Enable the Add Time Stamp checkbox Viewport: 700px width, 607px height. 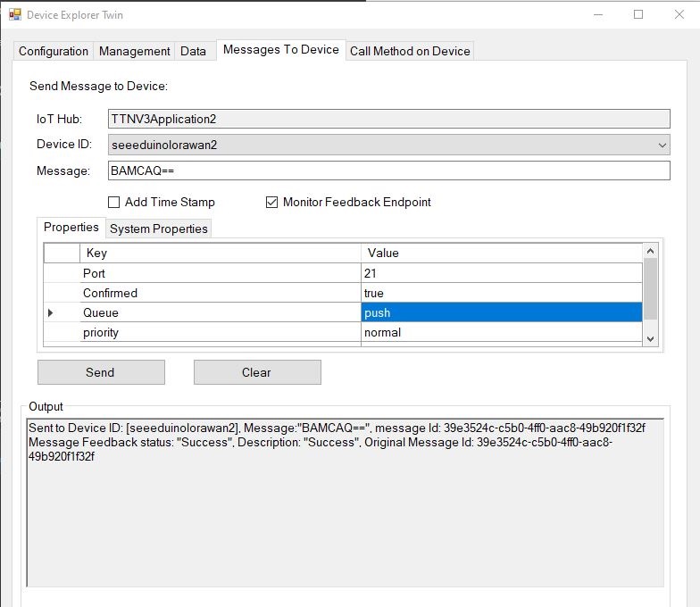pos(113,203)
